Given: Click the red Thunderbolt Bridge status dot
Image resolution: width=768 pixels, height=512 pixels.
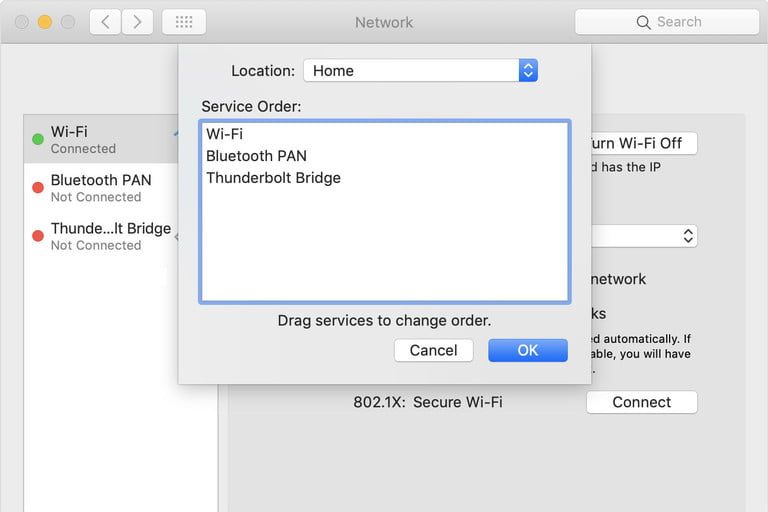Looking at the screenshot, I should (38, 236).
